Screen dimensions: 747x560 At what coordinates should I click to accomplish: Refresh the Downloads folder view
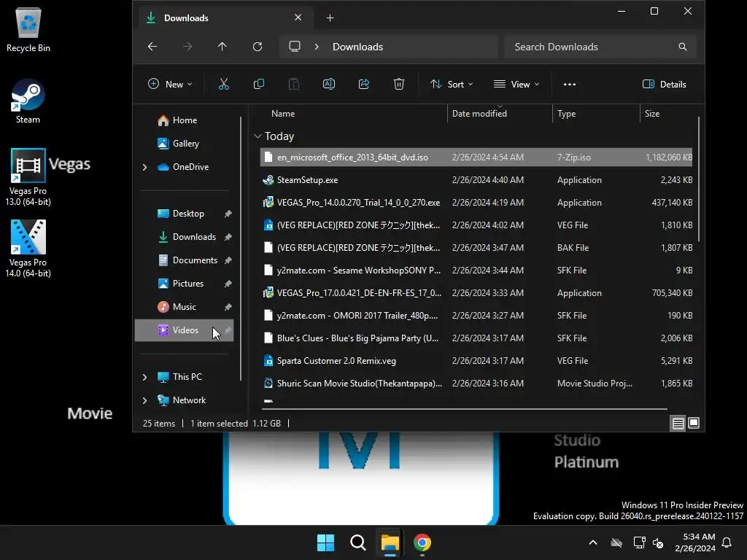258,47
